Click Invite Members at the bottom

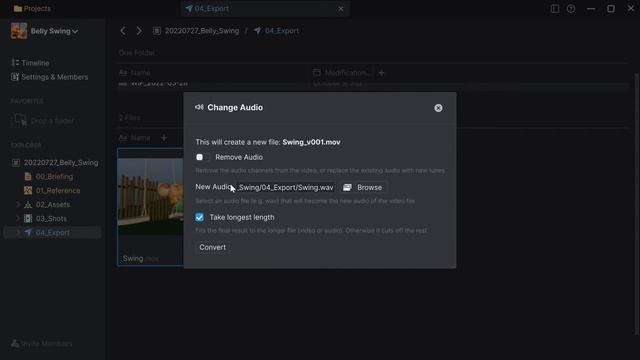pyautogui.click(x=46, y=344)
